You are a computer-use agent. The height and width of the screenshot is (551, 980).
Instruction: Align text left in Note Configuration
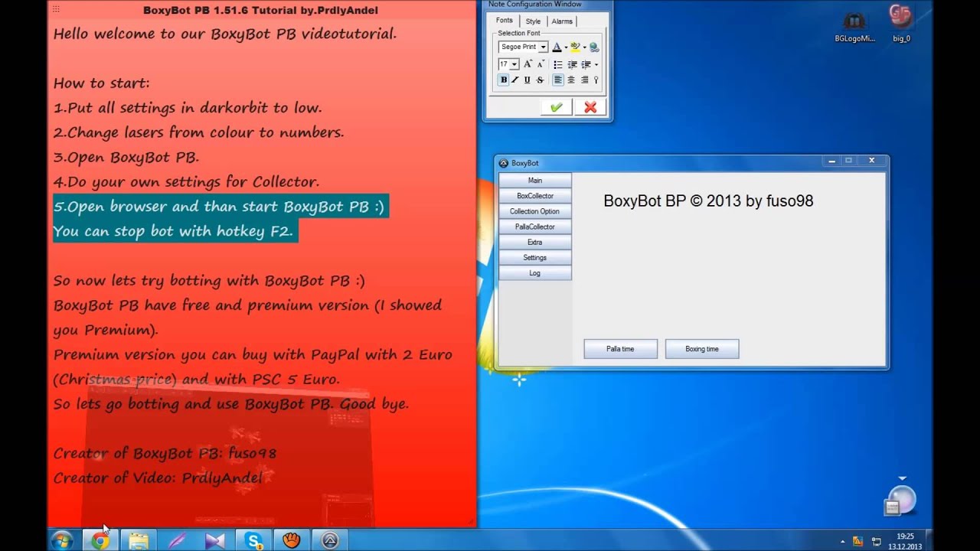click(x=558, y=80)
